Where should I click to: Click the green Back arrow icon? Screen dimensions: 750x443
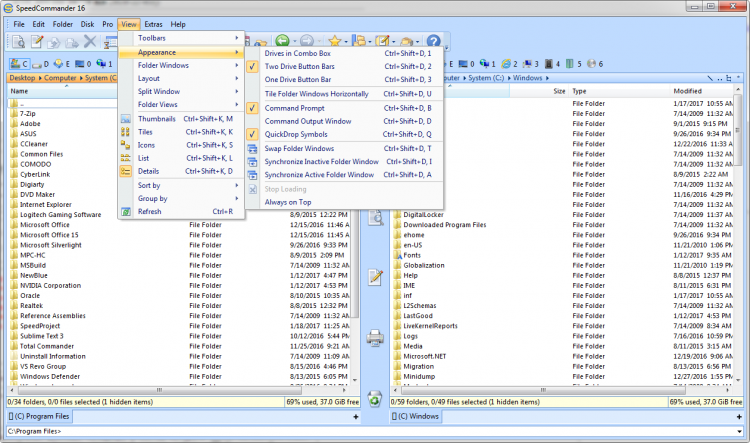click(283, 42)
